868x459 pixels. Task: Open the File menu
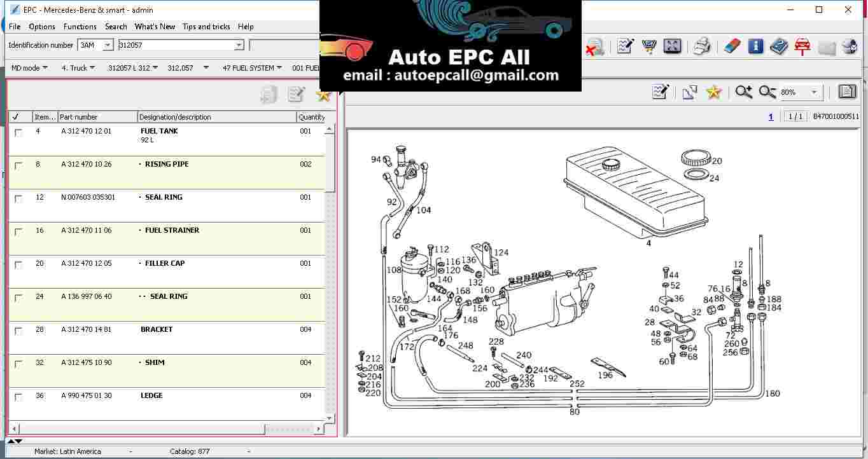pos(15,27)
